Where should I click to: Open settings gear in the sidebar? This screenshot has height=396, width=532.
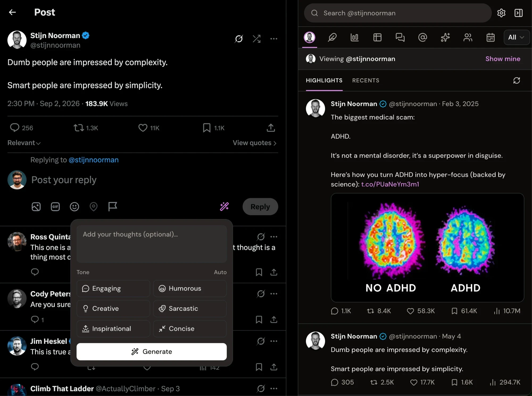click(x=501, y=13)
